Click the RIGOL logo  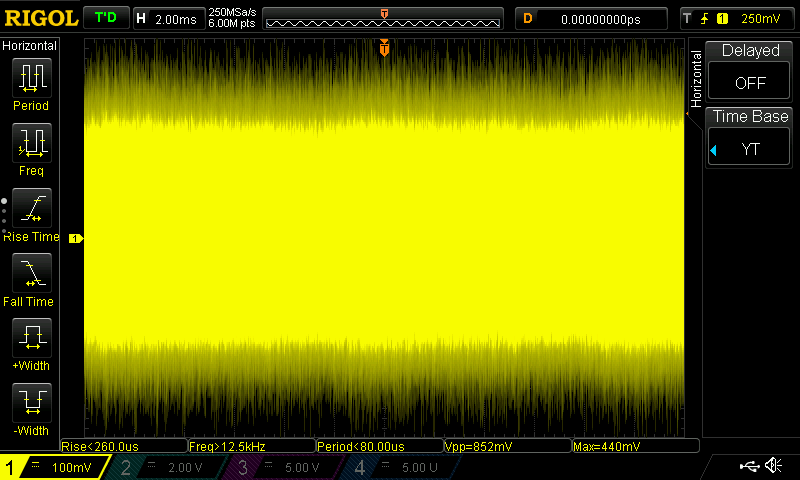[x=41, y=18]
